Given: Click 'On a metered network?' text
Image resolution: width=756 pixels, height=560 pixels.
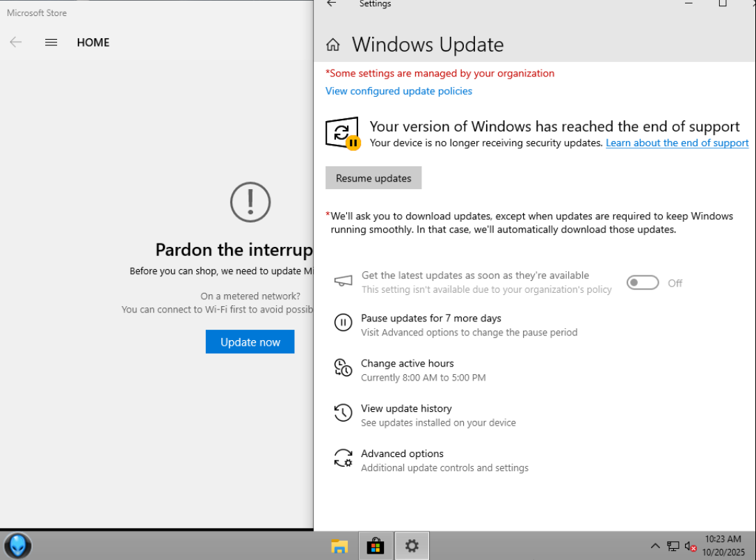Looking at the screenshot, I should (250, 296).
